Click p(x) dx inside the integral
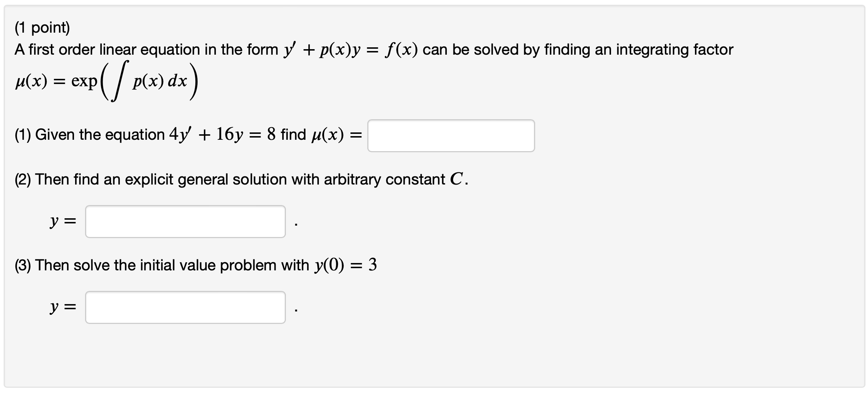The height and width of the screenshot is (394, 868). tap(160, 81)
